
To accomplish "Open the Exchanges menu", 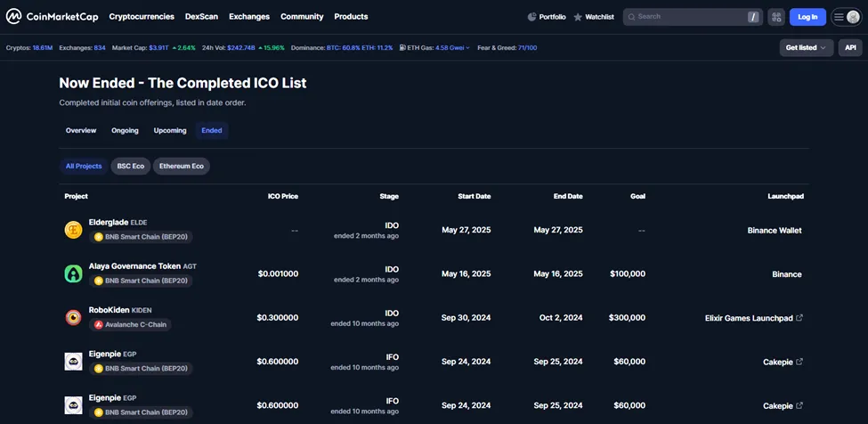I will click(x=249, y=17).
